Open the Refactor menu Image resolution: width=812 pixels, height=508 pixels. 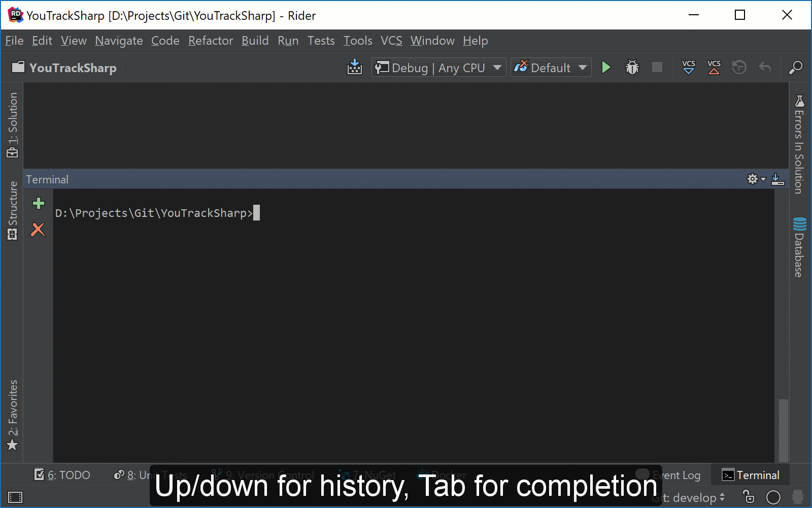click(x=210, y=41)
